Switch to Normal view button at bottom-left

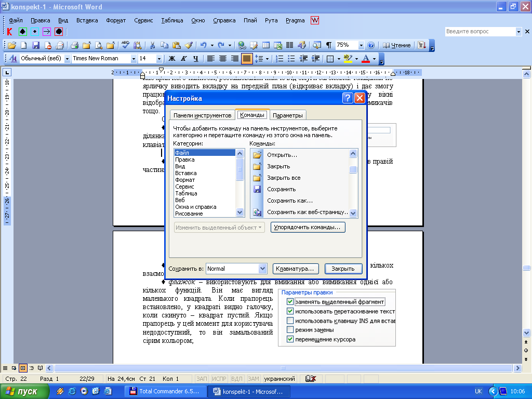click(5, 368)
